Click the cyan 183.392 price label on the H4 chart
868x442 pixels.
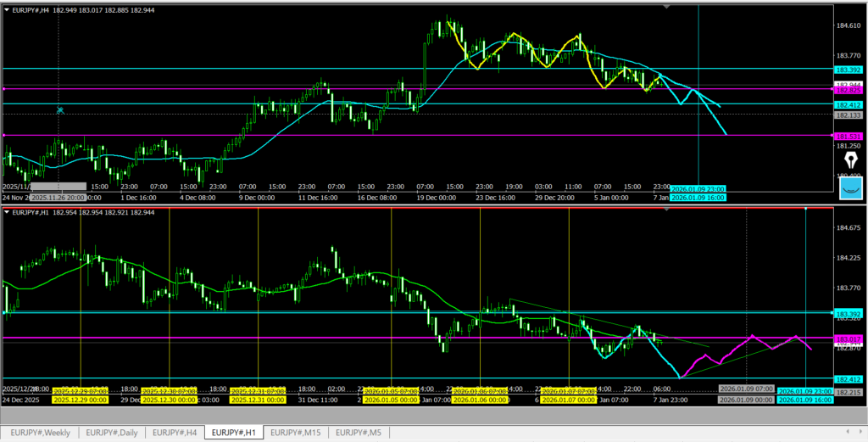tap(849, 70)
